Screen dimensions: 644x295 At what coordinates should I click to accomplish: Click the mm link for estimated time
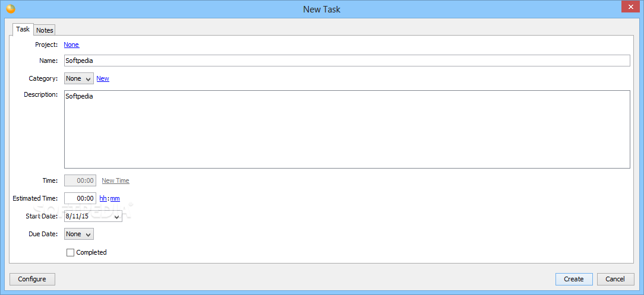click(115, 199)
